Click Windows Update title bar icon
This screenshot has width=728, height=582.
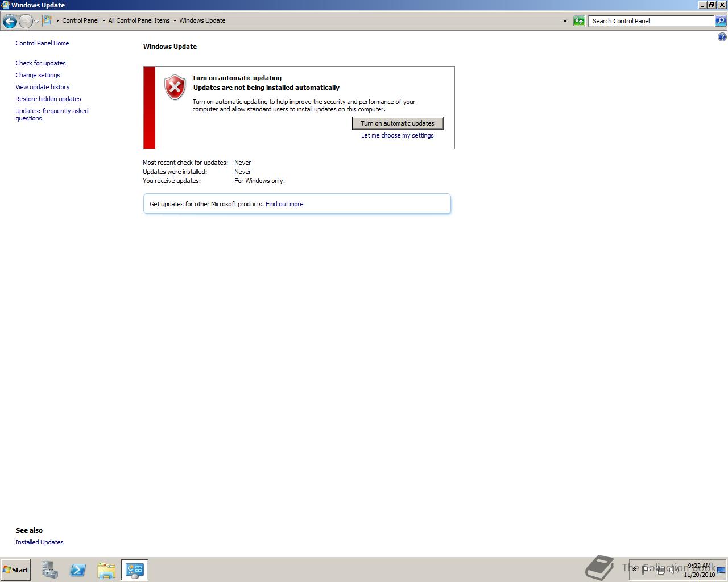click(x=5, y=5)
